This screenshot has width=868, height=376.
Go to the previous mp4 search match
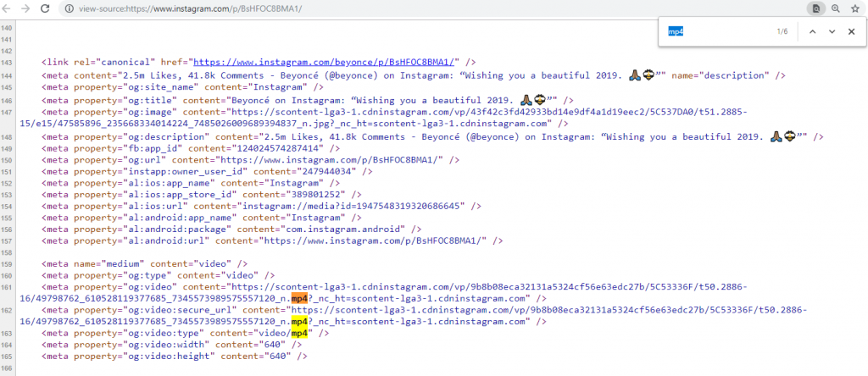tap(812, 31)
